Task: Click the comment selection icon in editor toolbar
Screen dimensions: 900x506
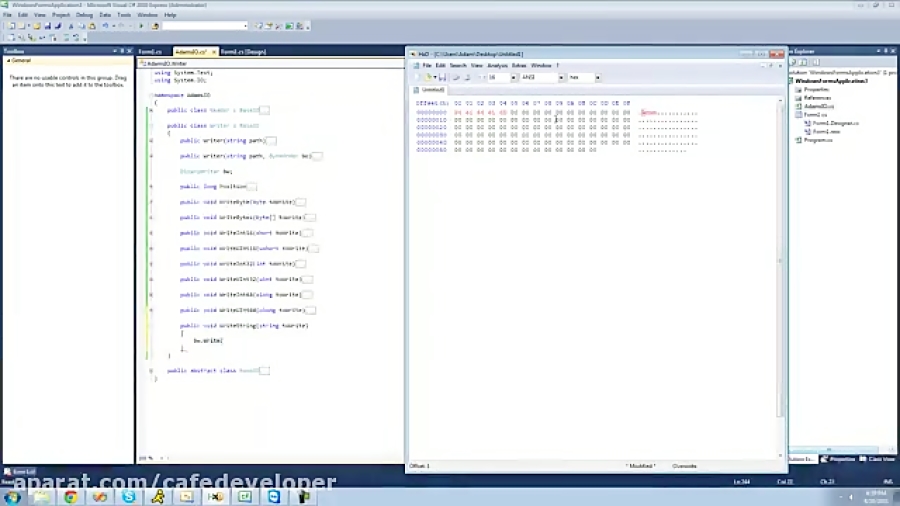Action: [x=66, y=38]
